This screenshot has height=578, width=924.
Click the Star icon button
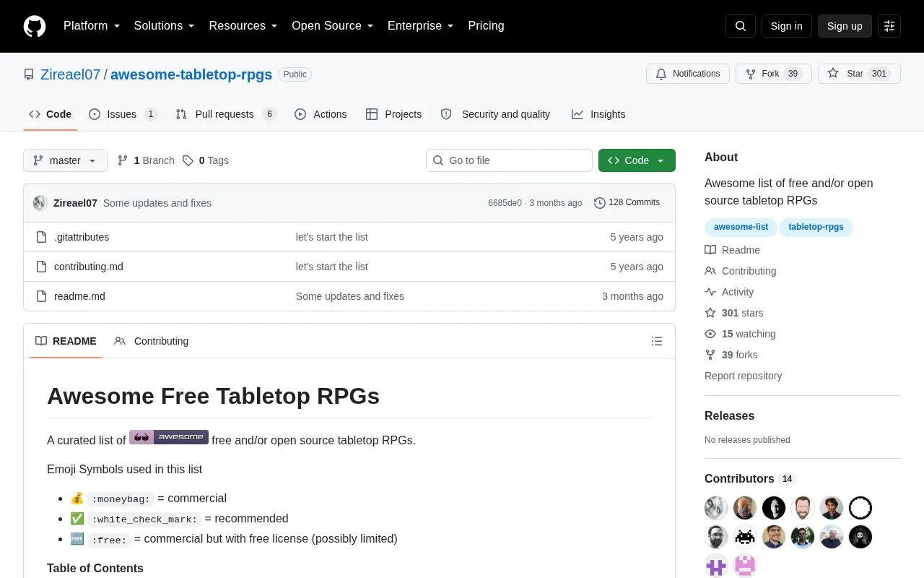click(x=833, y=74)
